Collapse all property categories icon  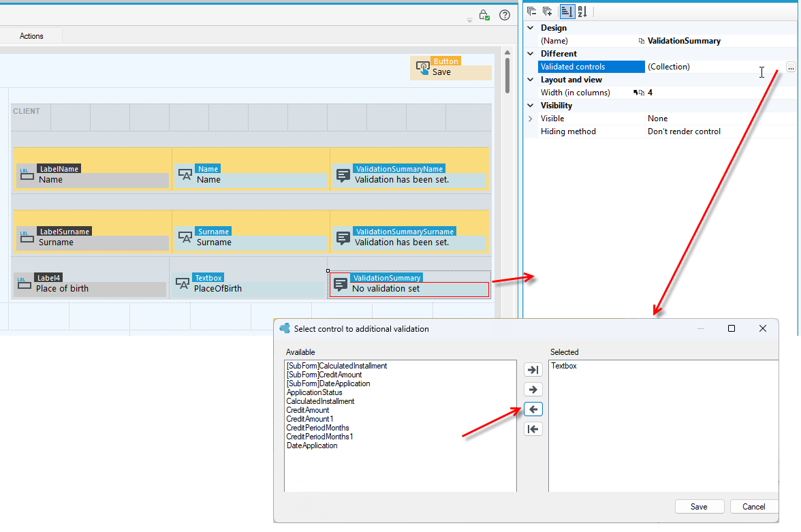point(531,12)
